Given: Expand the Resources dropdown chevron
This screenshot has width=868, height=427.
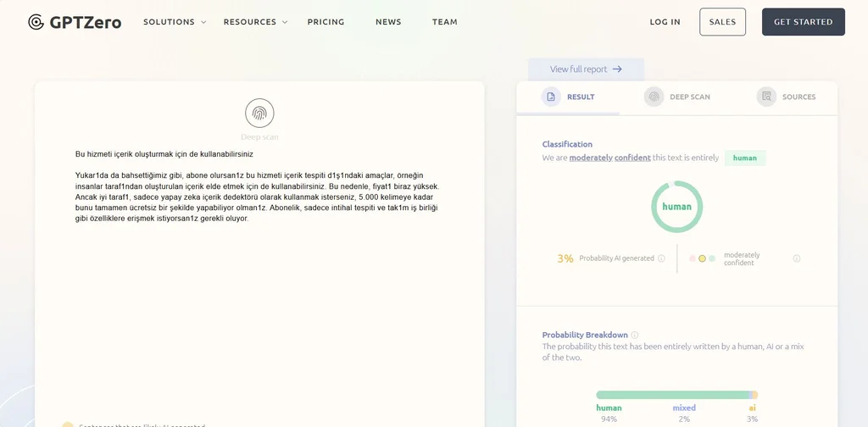Looking at the screenshot, I should (285, 22).
